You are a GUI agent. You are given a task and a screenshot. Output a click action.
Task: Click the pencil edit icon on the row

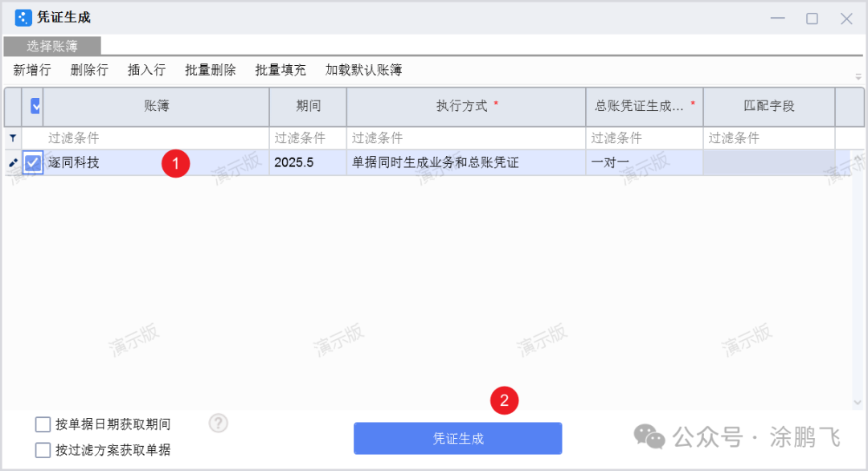coord(13,163)
